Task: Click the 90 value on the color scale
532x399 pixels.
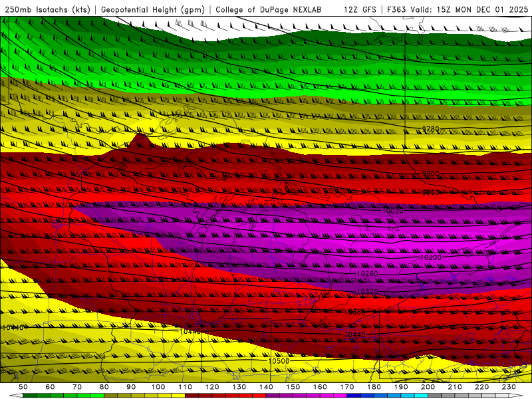Action: [131, 387]
